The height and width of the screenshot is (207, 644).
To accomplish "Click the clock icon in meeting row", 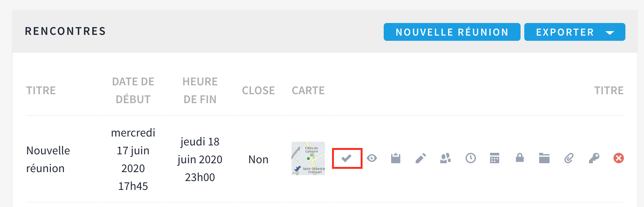I will (470, 158).
